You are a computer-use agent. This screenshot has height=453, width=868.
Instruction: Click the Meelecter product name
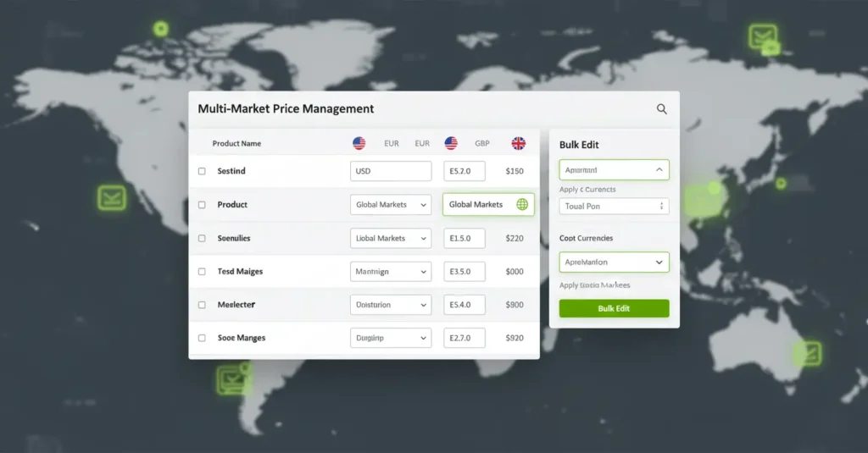[236, 305]
